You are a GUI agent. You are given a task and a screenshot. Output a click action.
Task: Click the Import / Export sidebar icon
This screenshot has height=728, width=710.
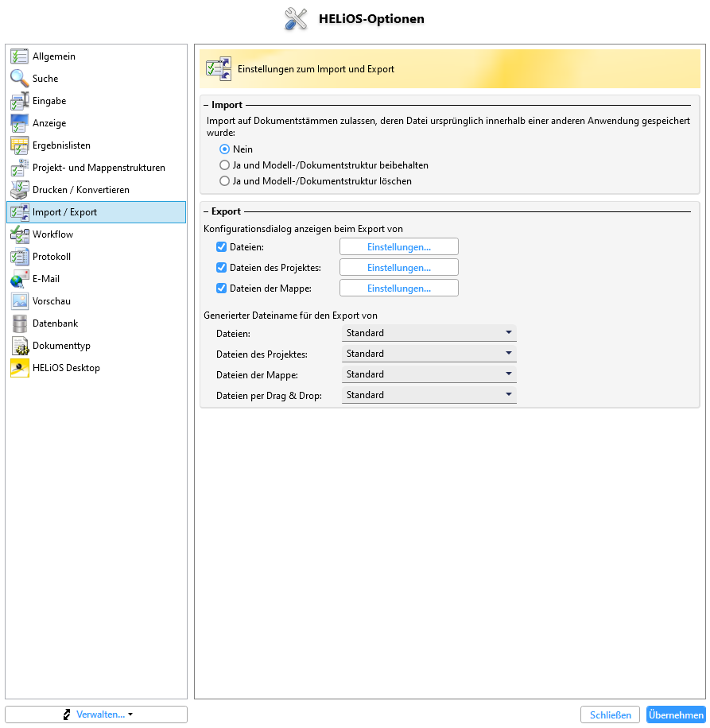pyautogui.click(x=20, y=212)
